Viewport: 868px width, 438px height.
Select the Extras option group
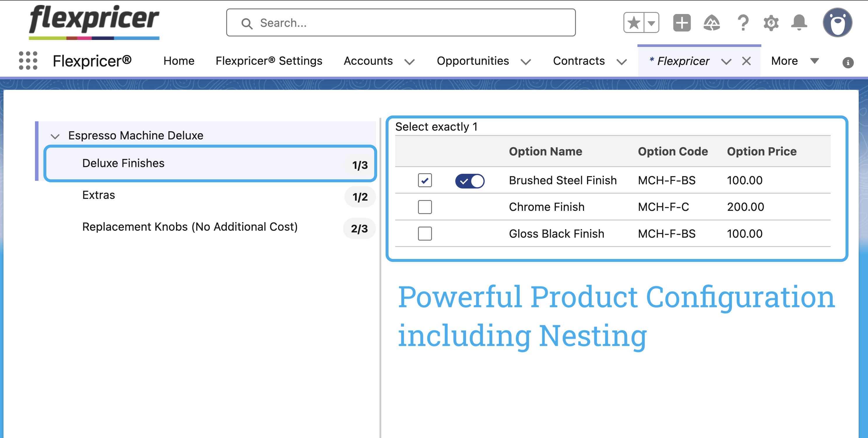[x=99, y=195]
